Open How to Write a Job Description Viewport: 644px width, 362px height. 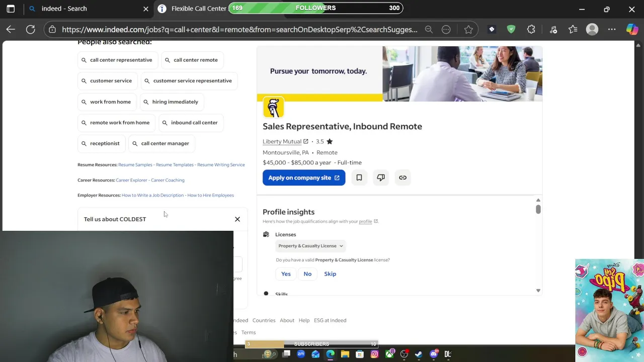click(152, 195)
